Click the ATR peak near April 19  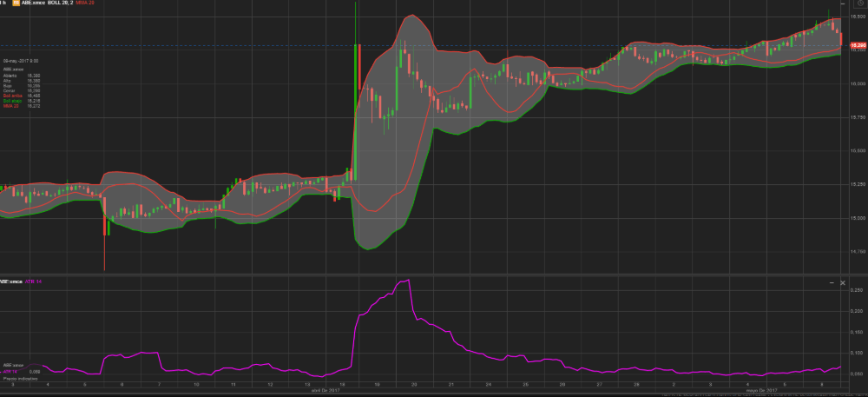click(x=406, y=281)
